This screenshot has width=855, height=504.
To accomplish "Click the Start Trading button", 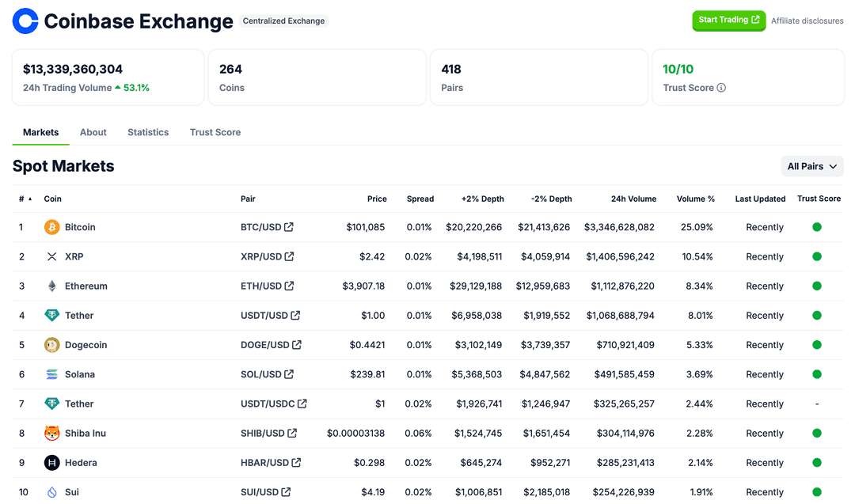I will (x=728, y=21).
